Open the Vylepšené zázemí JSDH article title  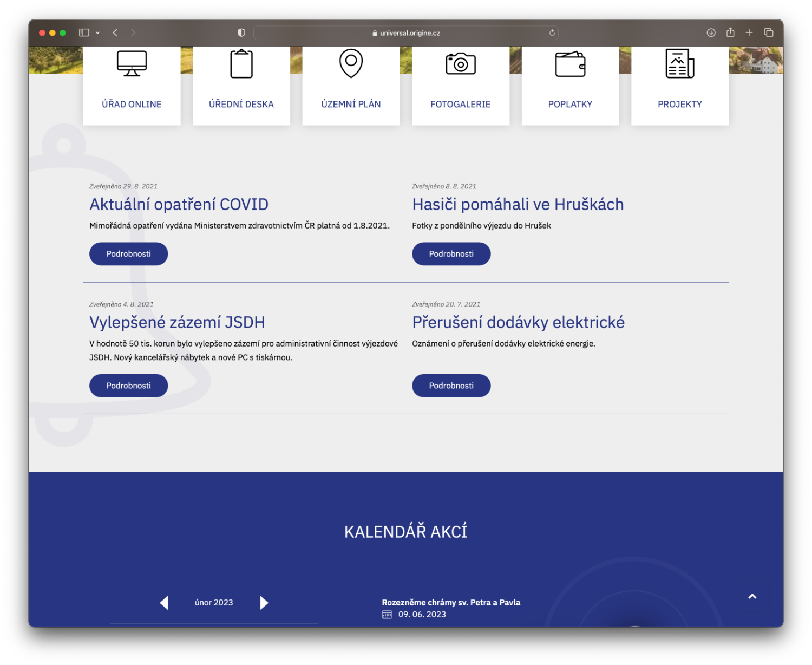(177, 322)
